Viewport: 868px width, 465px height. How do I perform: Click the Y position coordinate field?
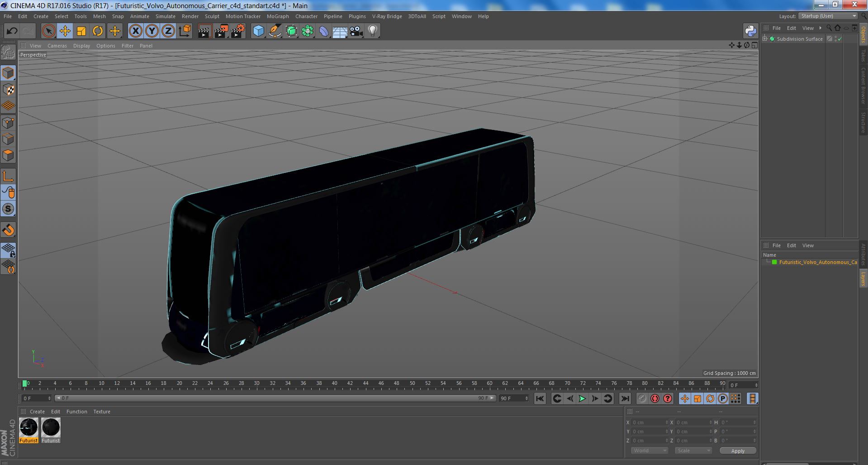[650, 431]
